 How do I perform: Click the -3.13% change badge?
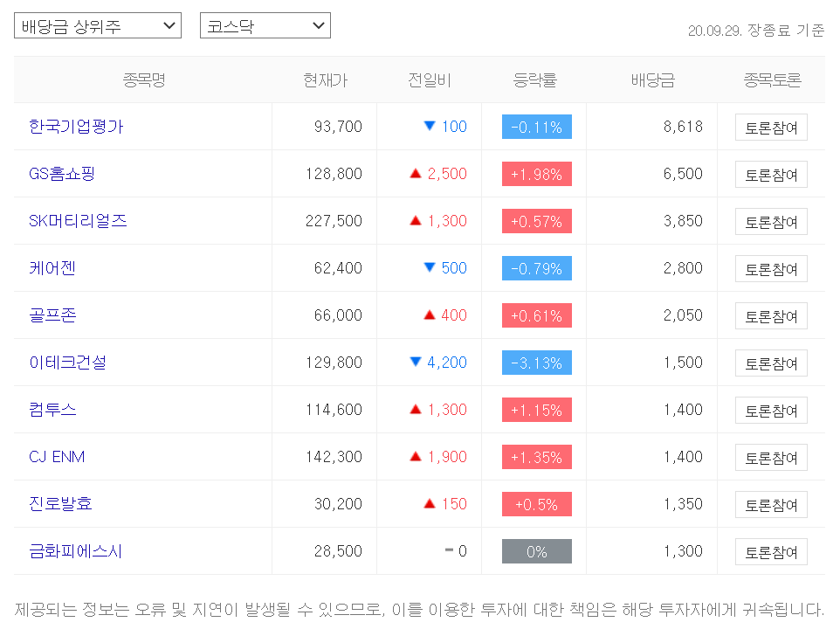point(537,363)
